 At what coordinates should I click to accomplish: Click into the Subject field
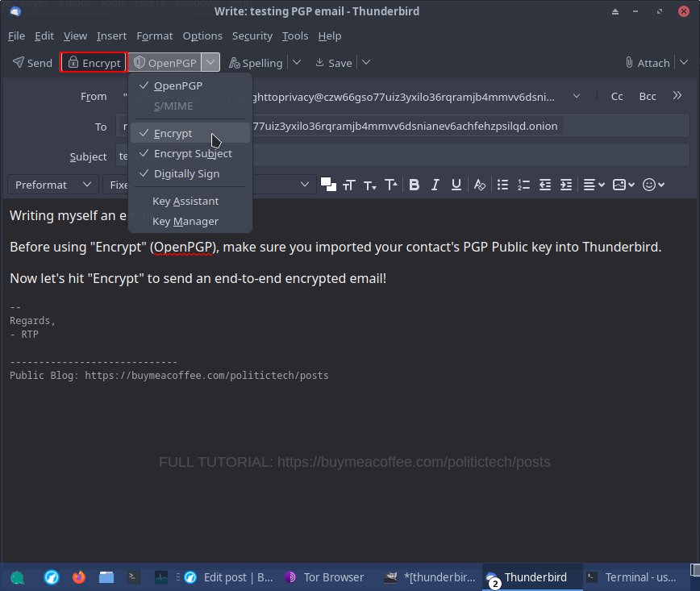pyautogui.click(x=402, y=156)
